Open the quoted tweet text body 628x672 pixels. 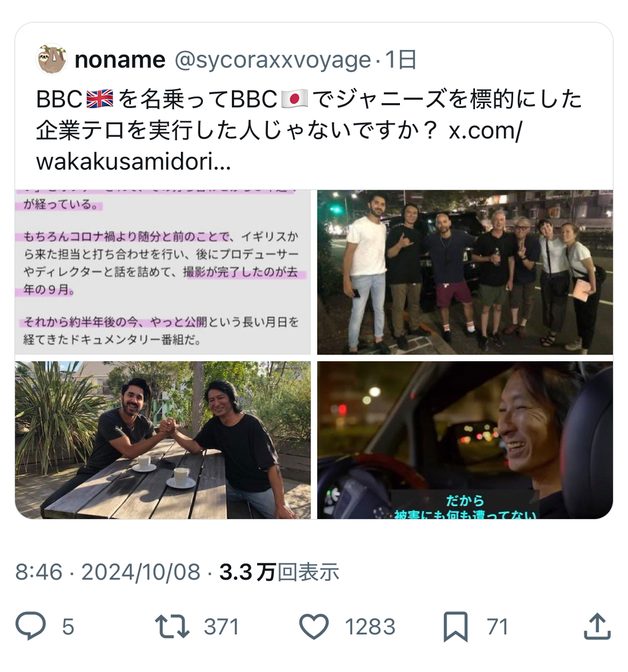point(309,130)
